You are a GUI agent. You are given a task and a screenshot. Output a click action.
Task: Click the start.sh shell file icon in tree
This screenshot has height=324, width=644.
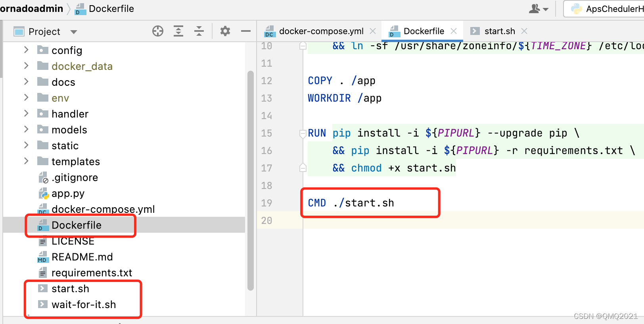43,288
